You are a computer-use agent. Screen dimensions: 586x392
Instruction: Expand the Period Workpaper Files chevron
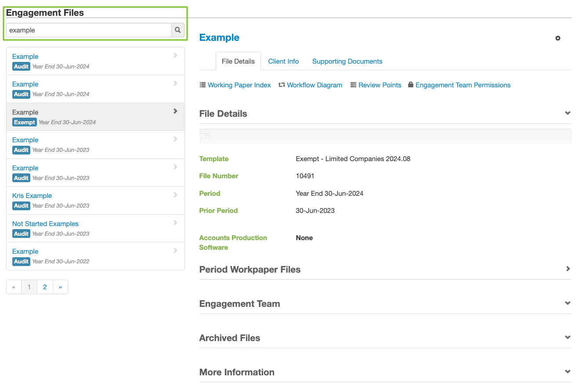(568, 269)
